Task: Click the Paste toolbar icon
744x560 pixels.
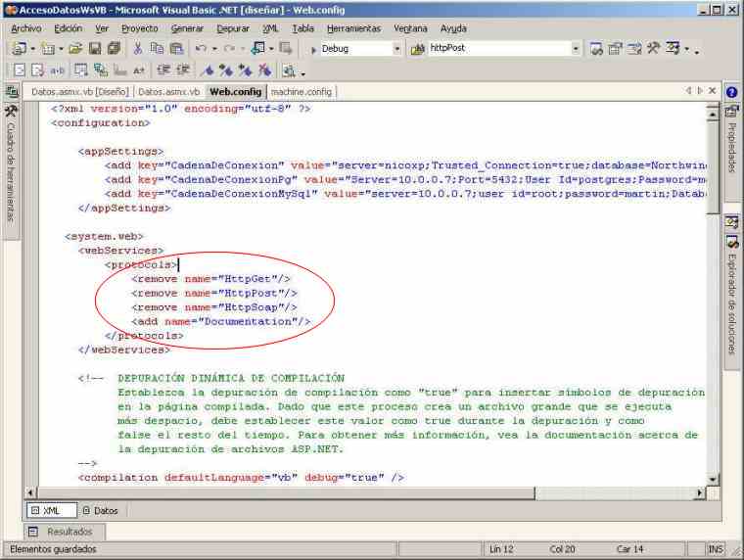Action: click(x=176, y=48)
